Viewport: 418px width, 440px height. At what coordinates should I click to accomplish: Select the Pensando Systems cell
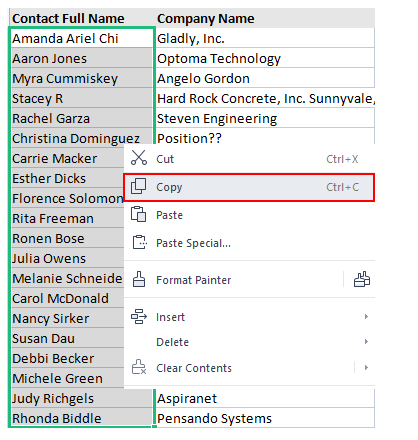pos(265,418)
